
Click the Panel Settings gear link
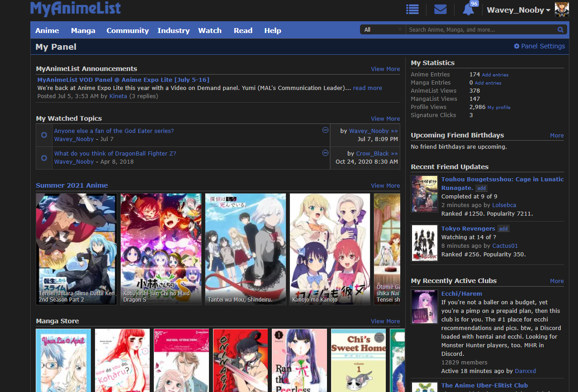(x=539, y=46)
